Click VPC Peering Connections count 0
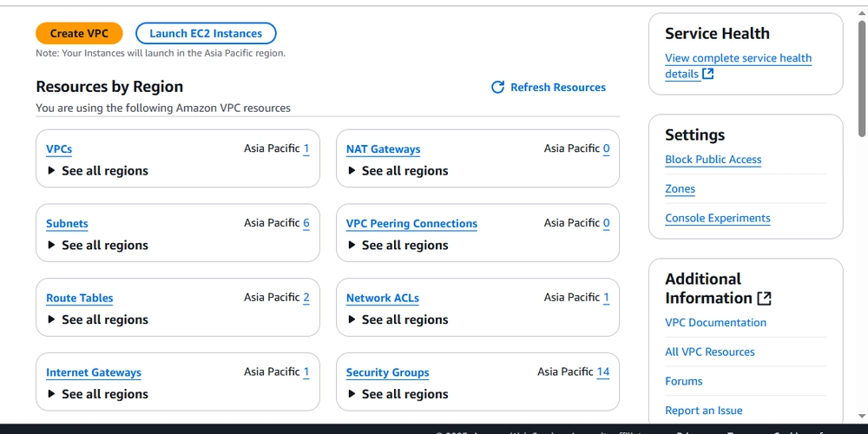Image resolution: width=868 pixels, height=434 pixels. click(606, 222)
